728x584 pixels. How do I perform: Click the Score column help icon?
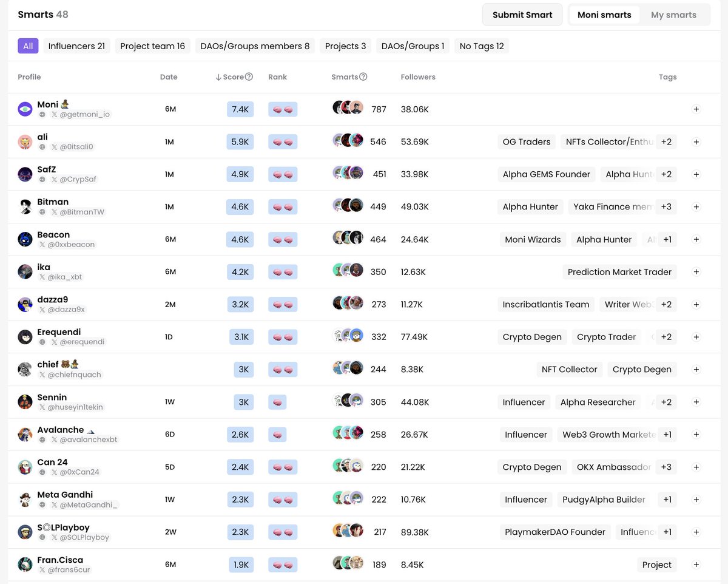(249, 77)
